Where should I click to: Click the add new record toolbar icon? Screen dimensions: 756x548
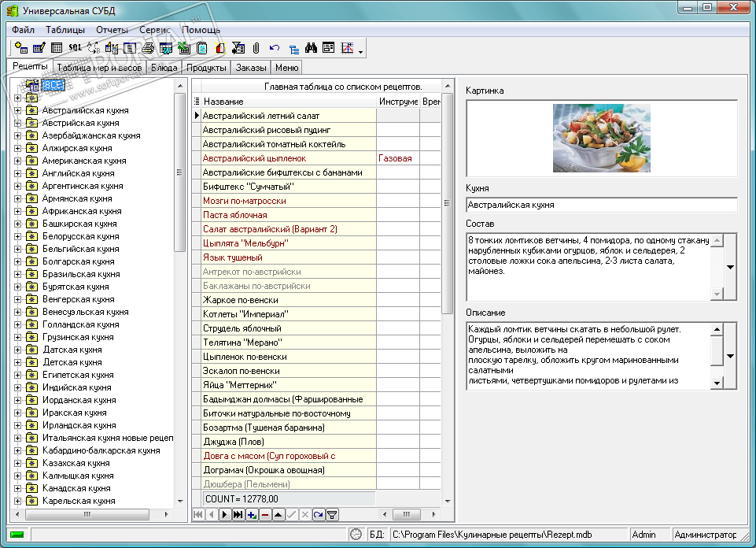20,48
